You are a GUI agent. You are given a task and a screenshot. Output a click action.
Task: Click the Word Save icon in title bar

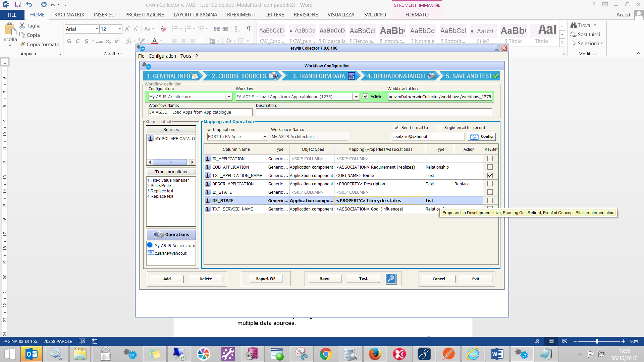click(x=18, y=5)
